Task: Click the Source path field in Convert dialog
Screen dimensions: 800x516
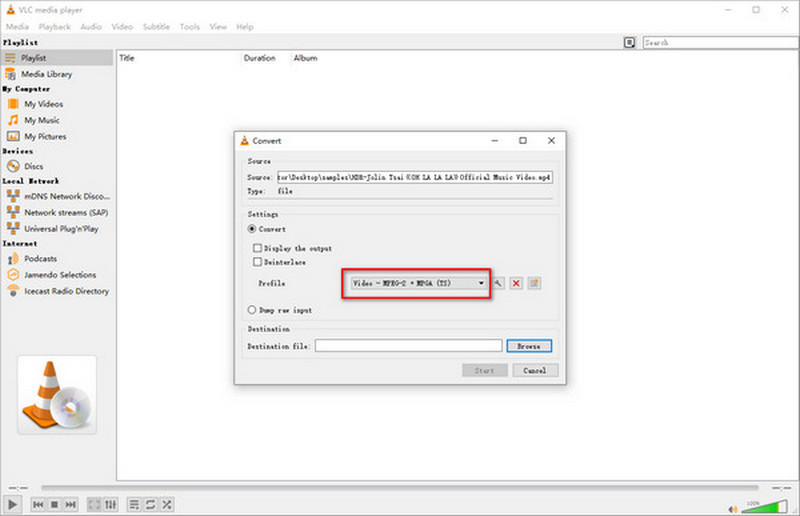Action: 415,177
